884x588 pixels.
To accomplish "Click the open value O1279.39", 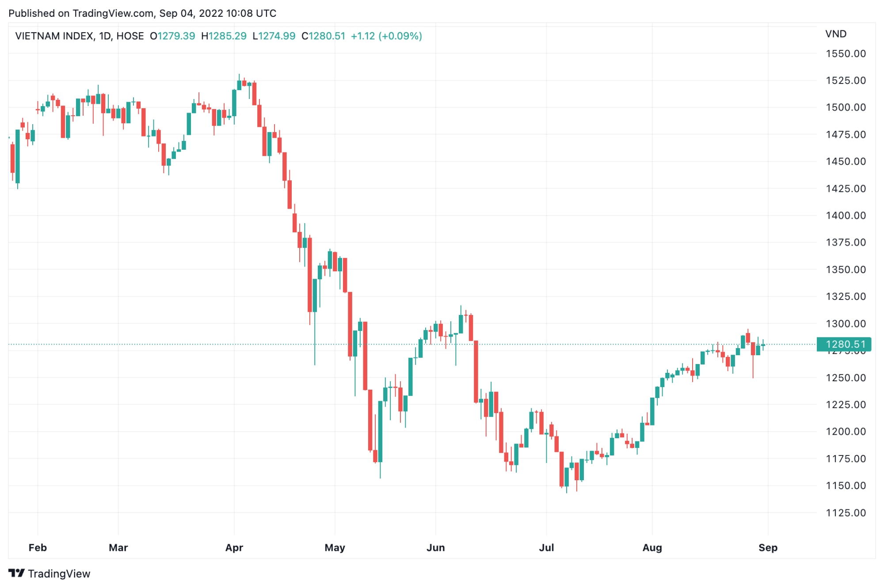I will (172, 36).
